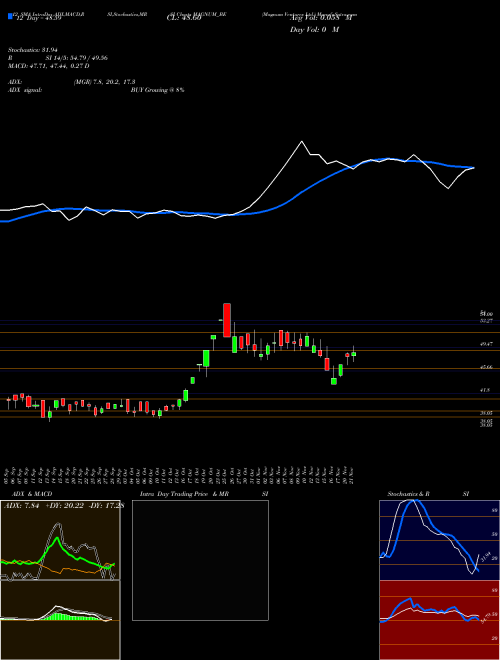
Task: Click the 'Intra Day Trading Price & MR' panel title
Action: coord(184,494)
